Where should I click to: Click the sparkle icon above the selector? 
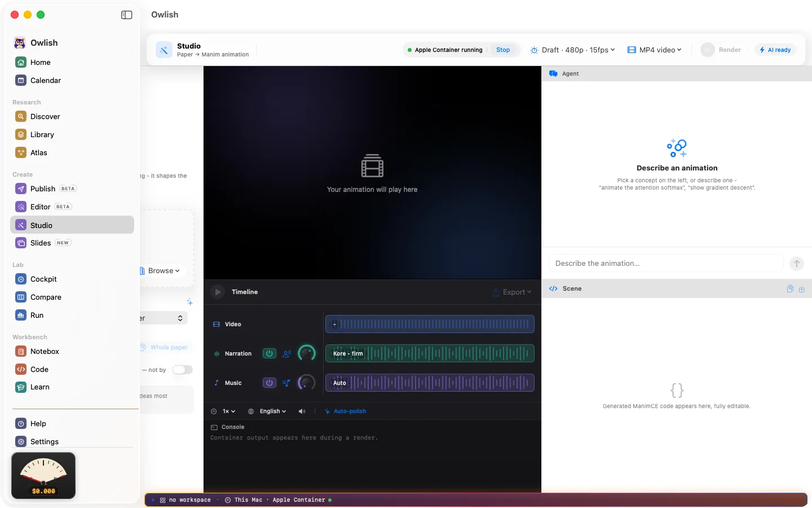pos(190,302)
